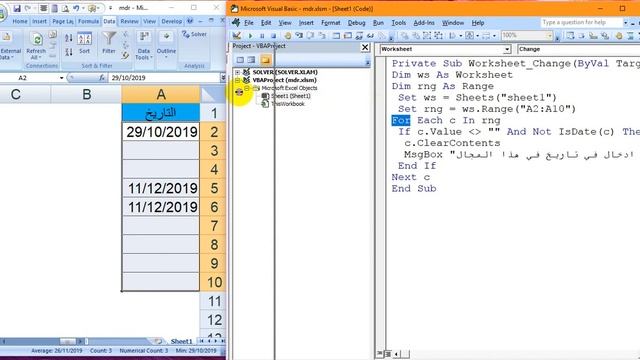The width and height of the screenshot is (640, 360).
Task: Toggle Folders in Project panel
Action: click(266, 60)
